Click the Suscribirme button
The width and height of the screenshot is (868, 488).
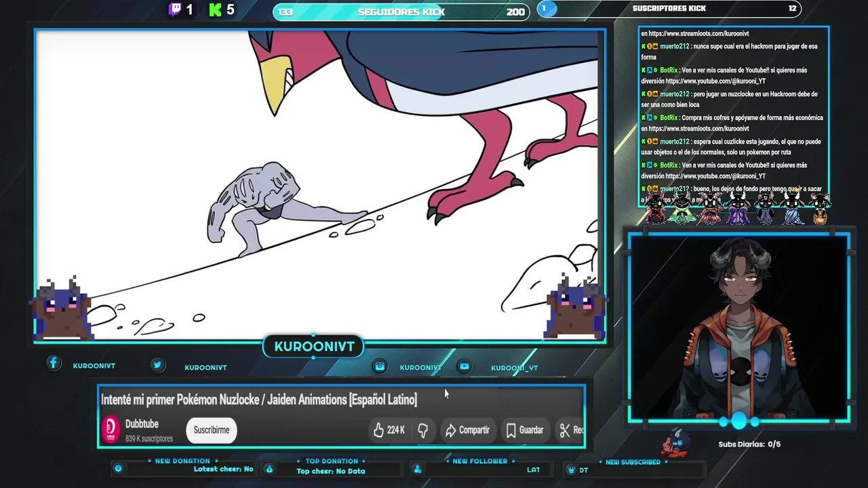[x=212, y=430]
